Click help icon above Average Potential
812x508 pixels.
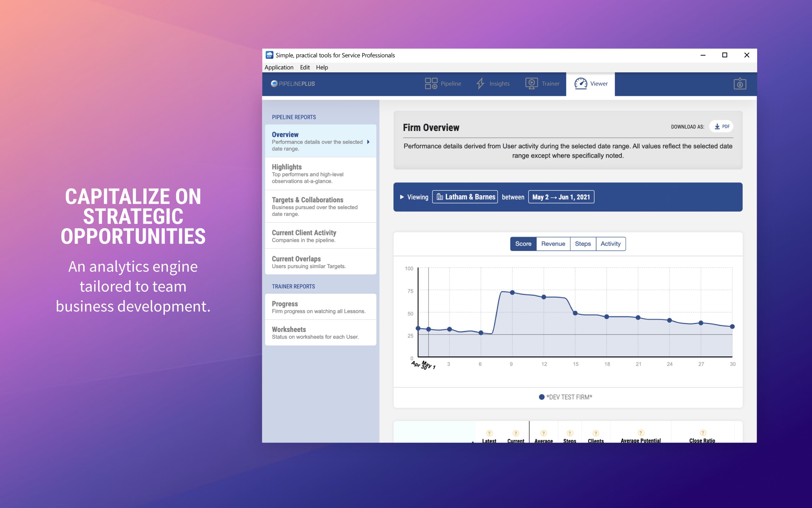click(x=640, y=433)
